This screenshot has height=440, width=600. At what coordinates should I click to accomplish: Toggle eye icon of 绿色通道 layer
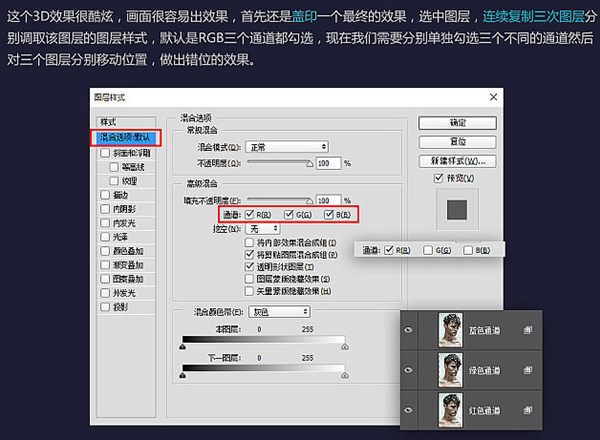pyautogui.click(x=408, y=370)
